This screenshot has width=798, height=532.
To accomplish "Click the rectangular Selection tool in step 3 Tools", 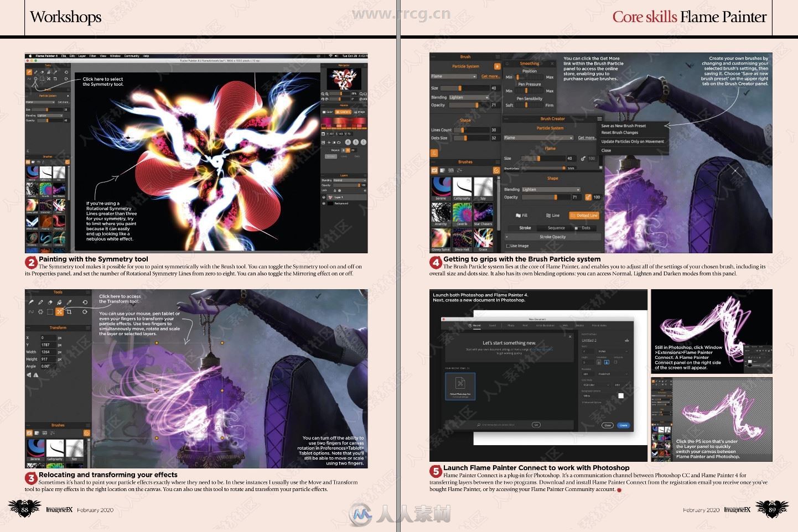I will (x=50, y=312).
